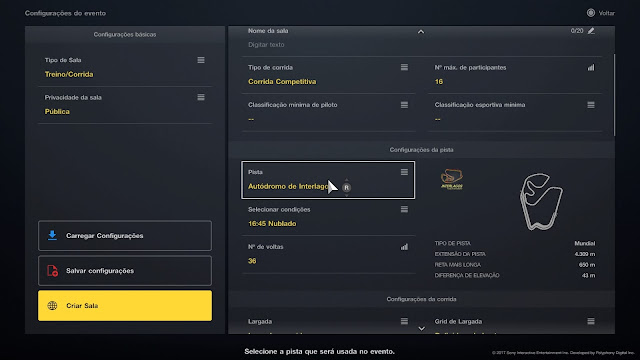The height and width of the screenshot is (360, 640).
Task: Open Classificação esportiva mínima list icon
Action: pos(591,105)
